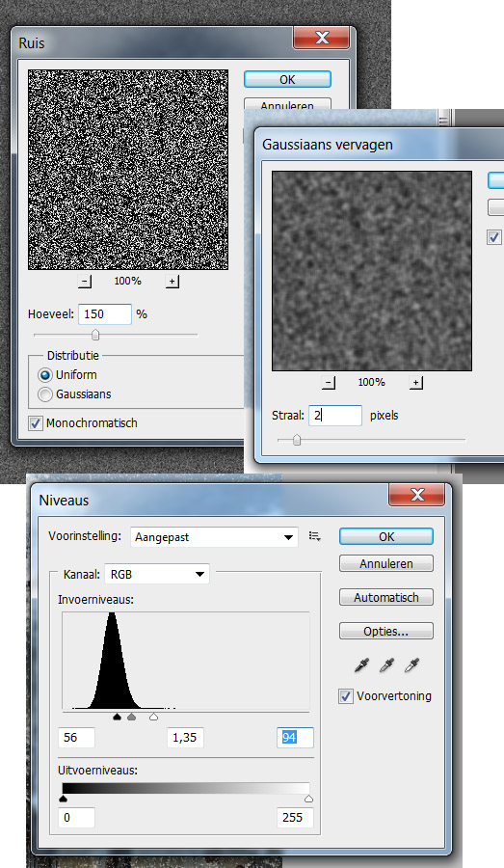Close the Ruis dialog window
504x868 pixels.
click(322, 38)
